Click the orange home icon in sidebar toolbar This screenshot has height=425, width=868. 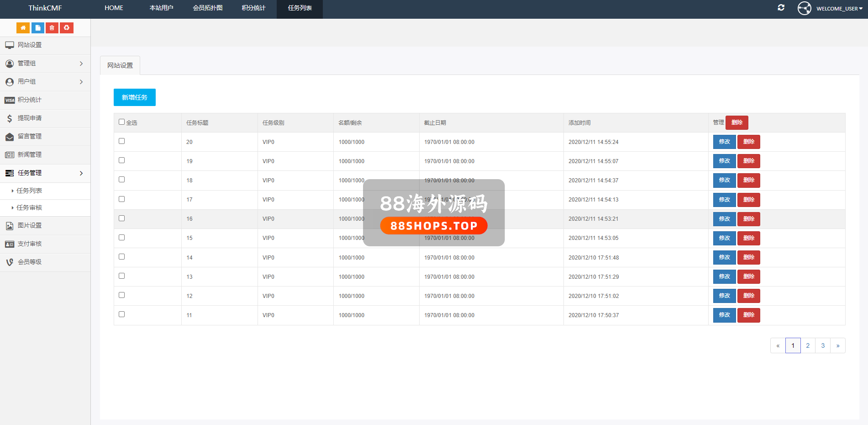click(x=23, y=28)
